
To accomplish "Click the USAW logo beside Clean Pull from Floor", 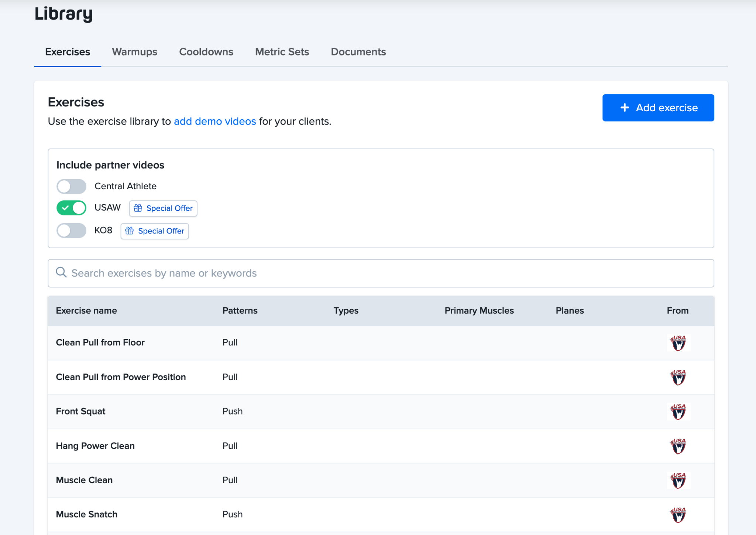I will (x=678, y=343).
